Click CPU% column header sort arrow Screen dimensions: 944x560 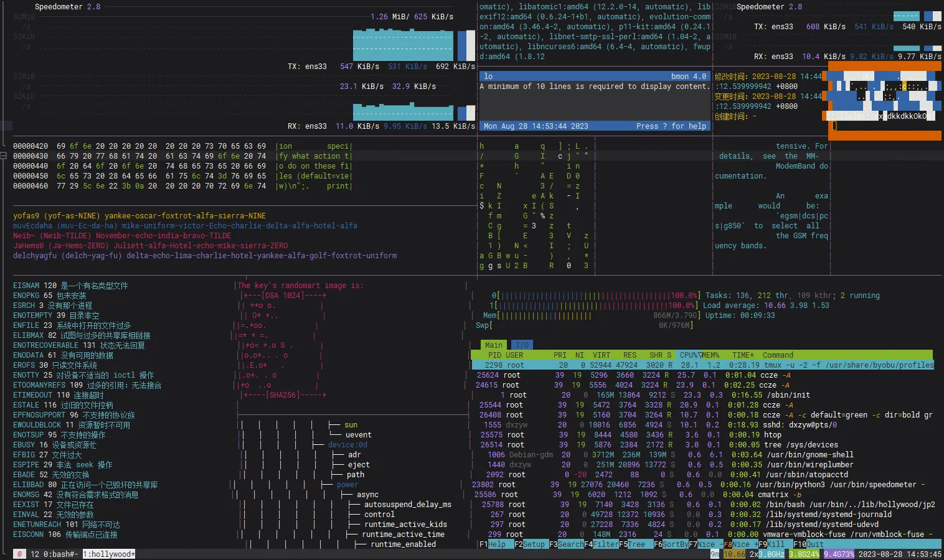click(699, 355)
